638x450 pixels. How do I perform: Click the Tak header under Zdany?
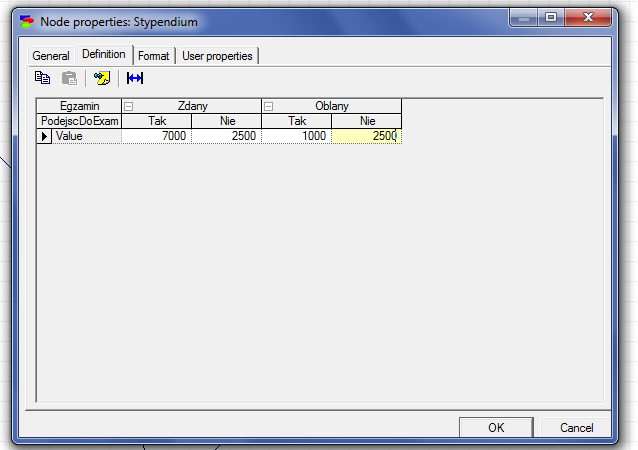[x=157, y=121]
